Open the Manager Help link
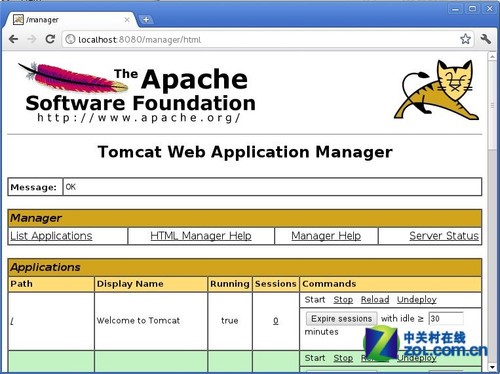The height and width of the screenshot is (374, 500). tap(326, 236)
